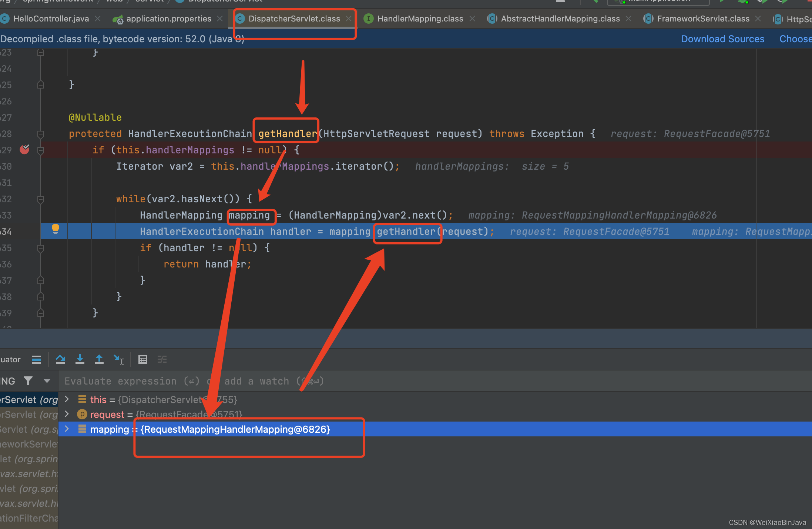812x529 pixels.
Task: Click the threads filter funnel icon
Action: 28,381
